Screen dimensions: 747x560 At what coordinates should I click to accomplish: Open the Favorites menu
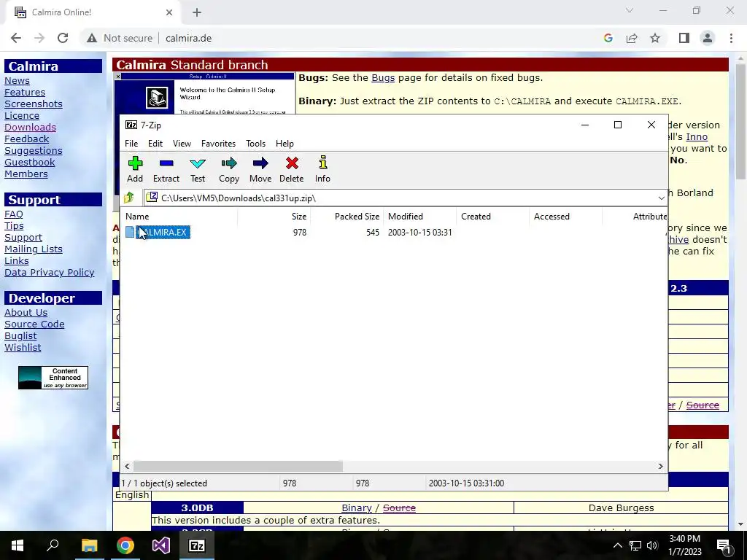coord(218,144)
